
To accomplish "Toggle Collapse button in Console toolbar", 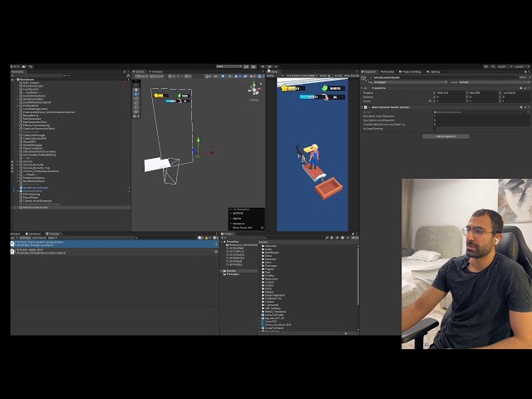I will (25, 238).
